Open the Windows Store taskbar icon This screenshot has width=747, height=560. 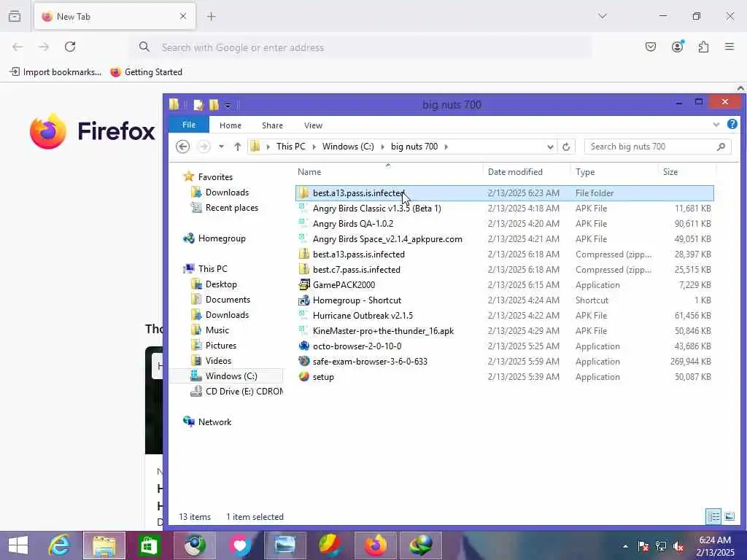pos(149,545)
